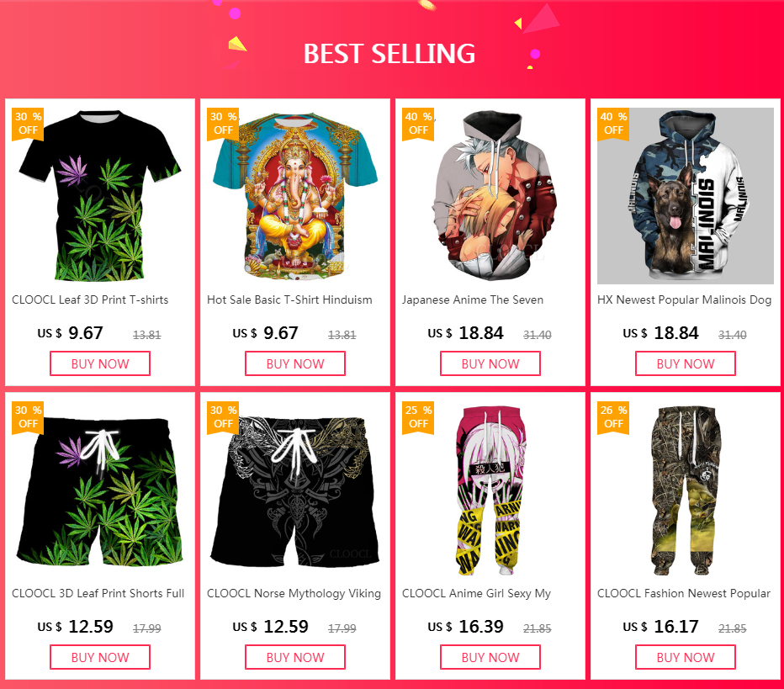Buy the Anime Girl pants for 16.39
Viewport: 784px width, 689px height.
pos(490,657)
